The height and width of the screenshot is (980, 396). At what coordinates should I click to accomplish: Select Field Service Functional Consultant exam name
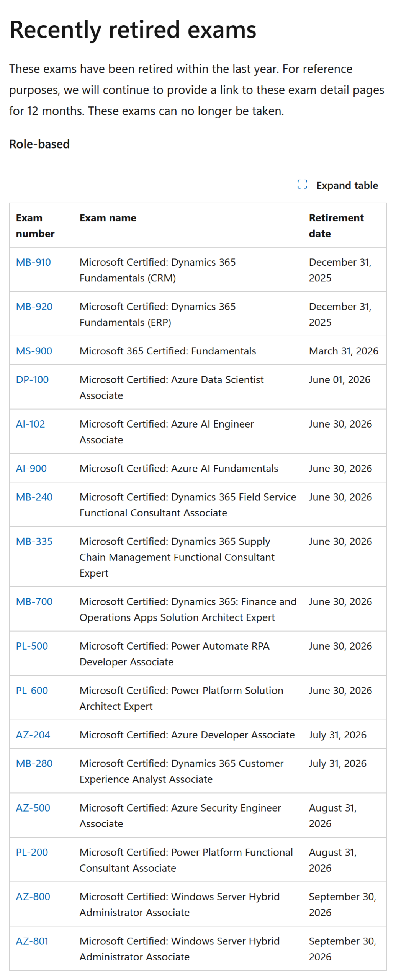pyautogui.click(x=188, y=505)
